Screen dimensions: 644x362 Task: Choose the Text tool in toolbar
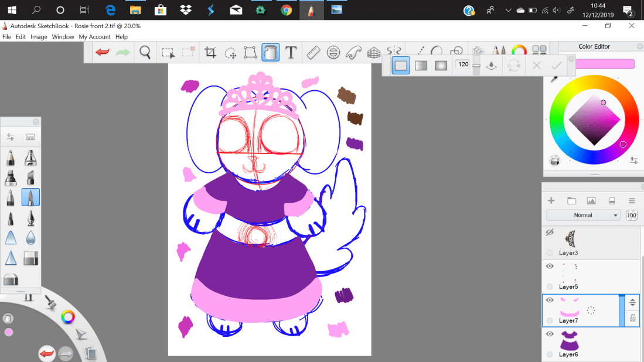click(x=291, y=53)
